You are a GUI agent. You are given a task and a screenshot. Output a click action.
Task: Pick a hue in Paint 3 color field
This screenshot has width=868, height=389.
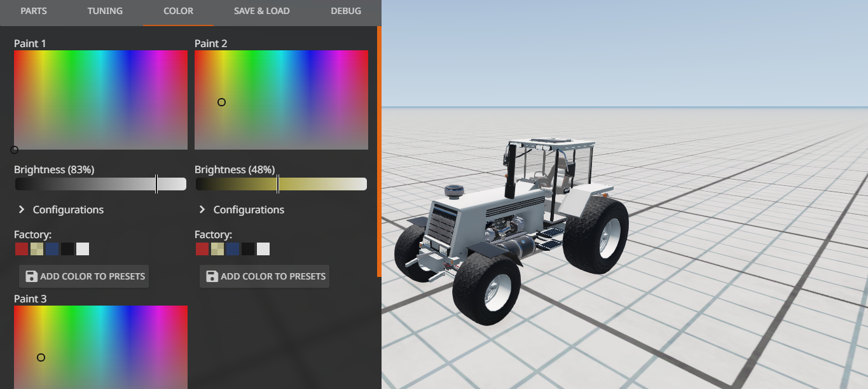pyautogui.click(x=100, y=347)
